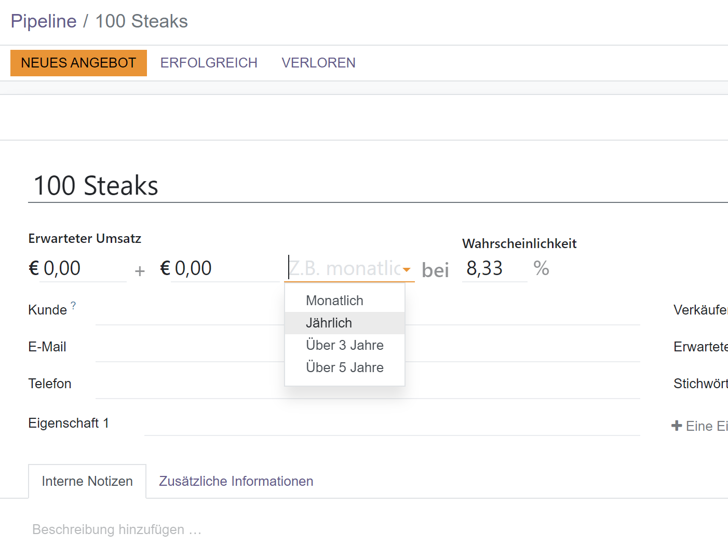The width and height of the screenshot is (728, 560).
Task: Click the Kunde help question mark
Action: [x=73, y=306]
